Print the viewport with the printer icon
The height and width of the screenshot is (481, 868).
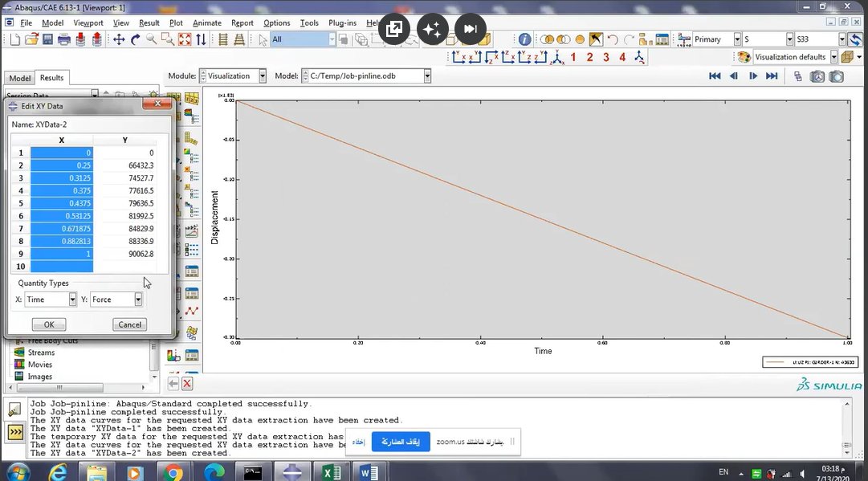[64, 39]
